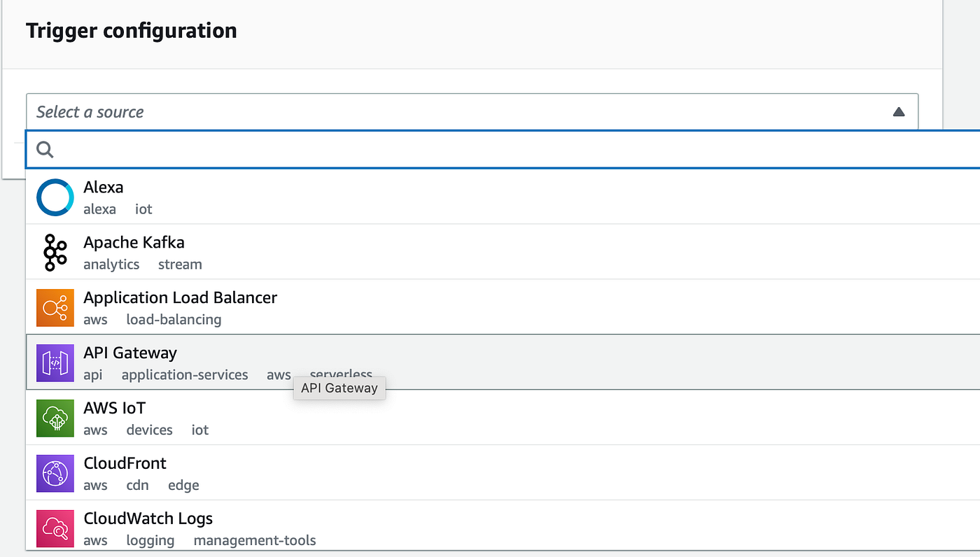Click the purple API Gateway icon
Screen dimensions: 980x557
coord(55,363)
